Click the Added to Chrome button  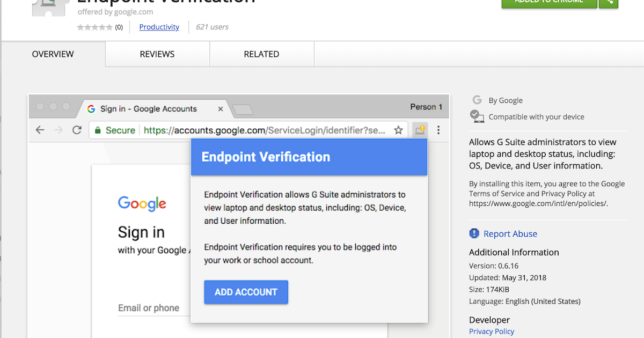tap(549, 2)
